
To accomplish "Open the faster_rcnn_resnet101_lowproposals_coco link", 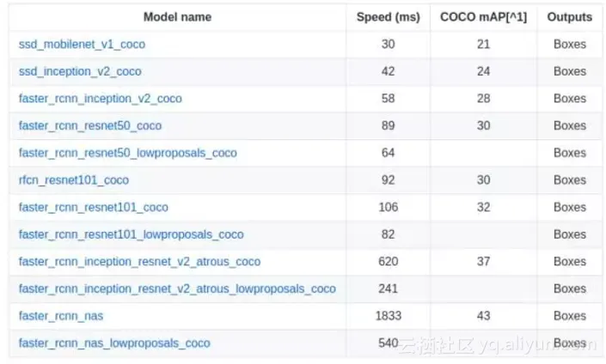I will (131, 234).
